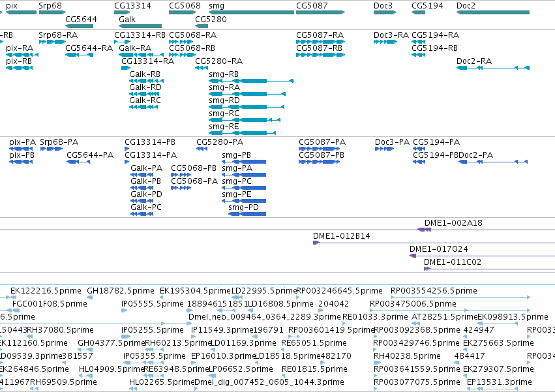This screenshot has height=392, width=555.
Task: Select transcript Srp68-RA
Action: pos(52,42)
